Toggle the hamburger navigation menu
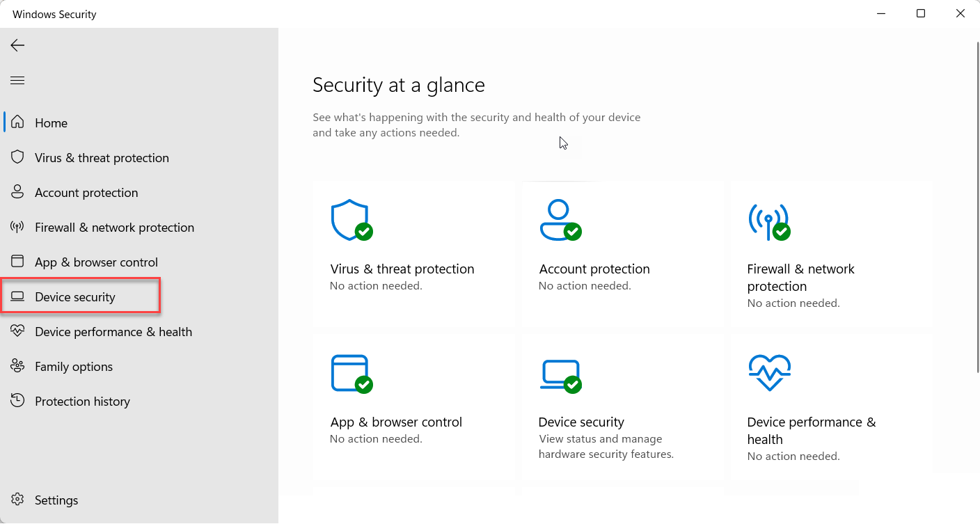This screenshot has width=980, height=524. pos(17,81)
